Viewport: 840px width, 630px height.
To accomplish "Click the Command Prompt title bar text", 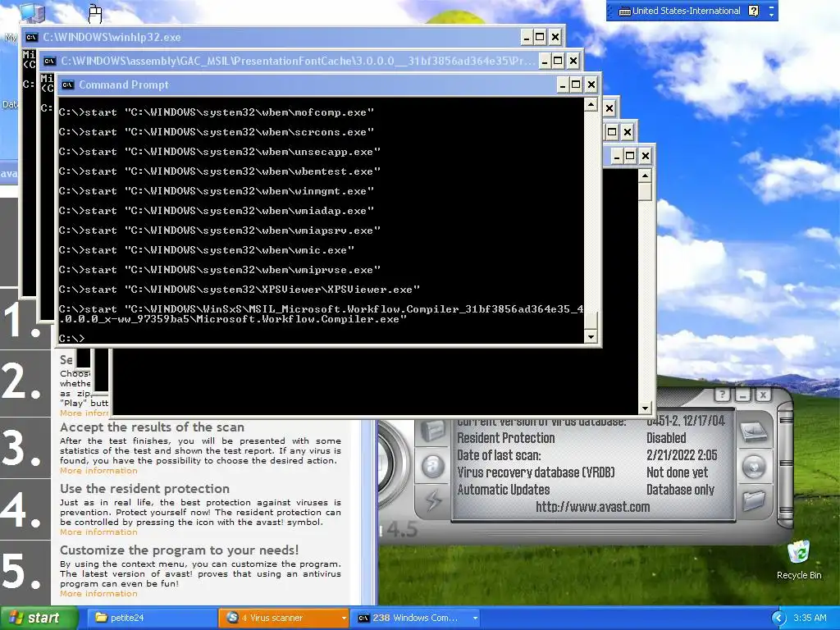I will pyautogui.click(x=124, y=84).
